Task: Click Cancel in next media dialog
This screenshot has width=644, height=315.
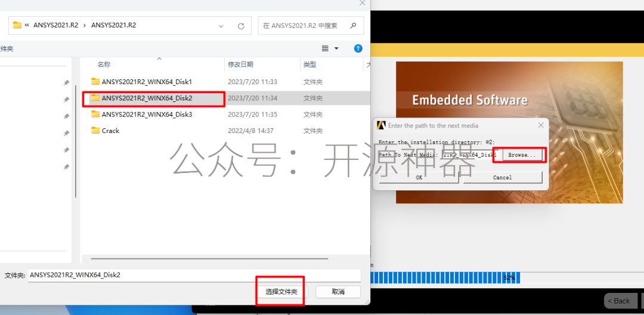Action: point(502,177)
